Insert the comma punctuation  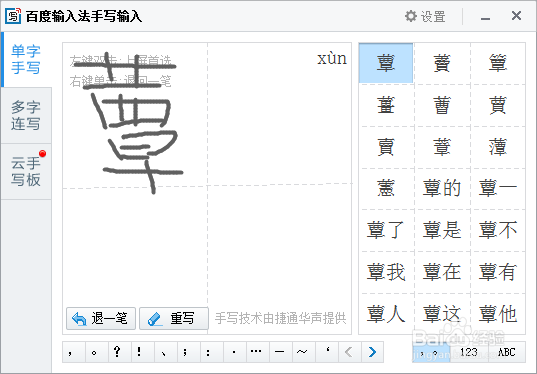click(74, 352)
